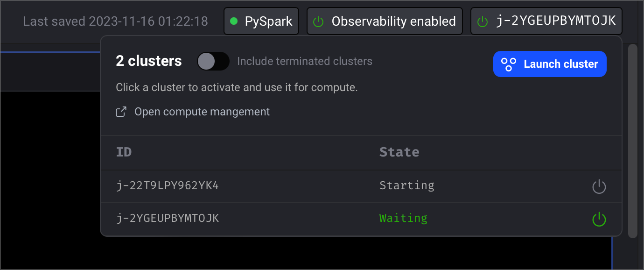Viewport: 644px width, 270px height.
Task: Select cluster row j-22T9LPY962YK4
Action: pyautogui.click(x=361, y=186)
